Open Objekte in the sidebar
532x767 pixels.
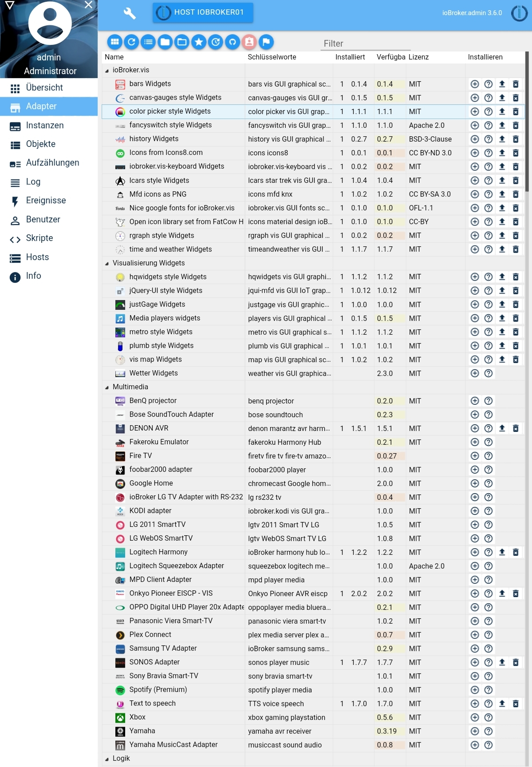[49, 144]
